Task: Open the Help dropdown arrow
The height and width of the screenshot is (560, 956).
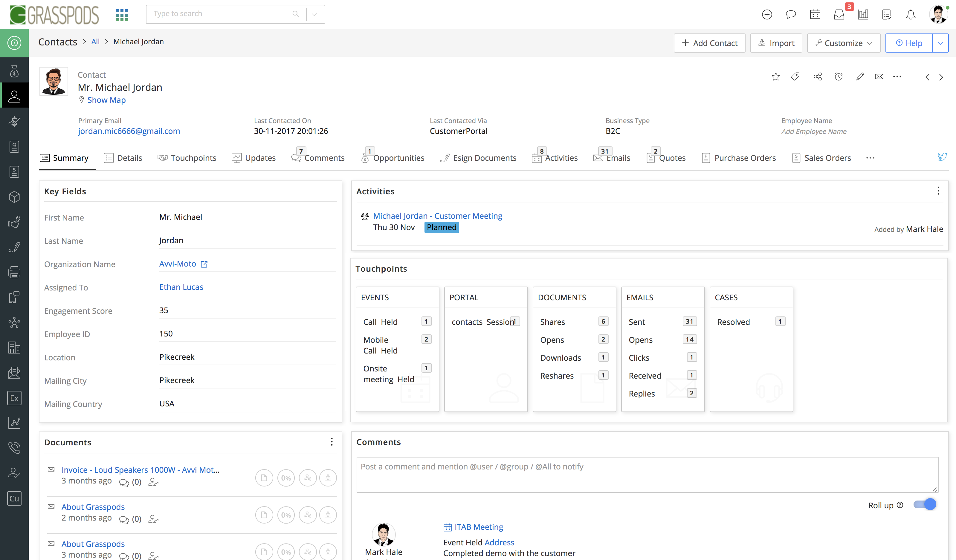Action: (x=940, y=43)
